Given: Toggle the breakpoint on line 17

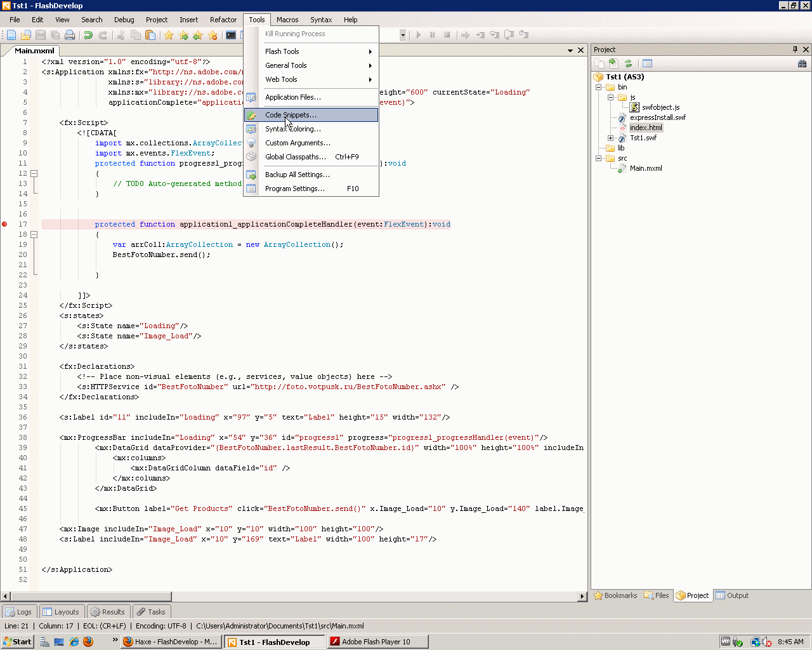Looking at the screenshot, I should tap(5, 224).
